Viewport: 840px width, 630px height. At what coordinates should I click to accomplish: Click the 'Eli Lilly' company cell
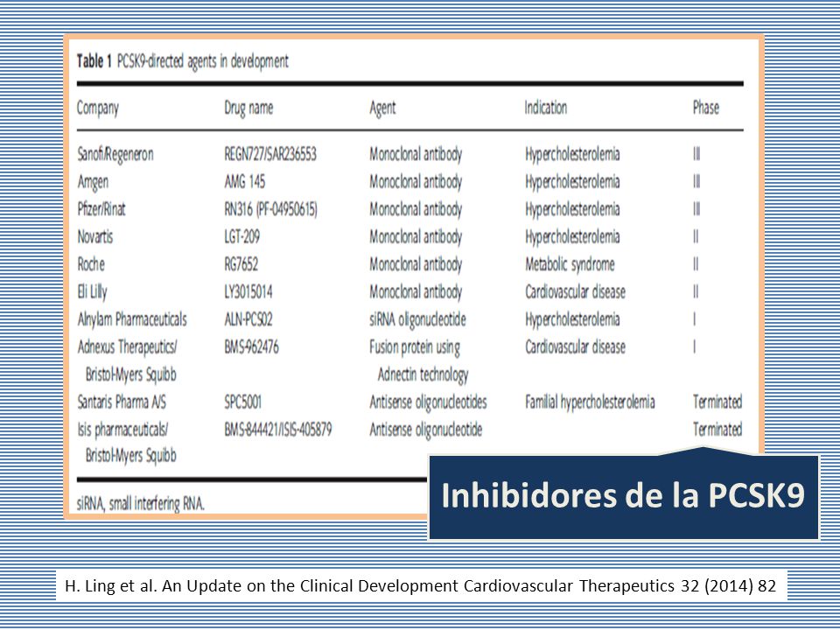[x=92, y=292]
